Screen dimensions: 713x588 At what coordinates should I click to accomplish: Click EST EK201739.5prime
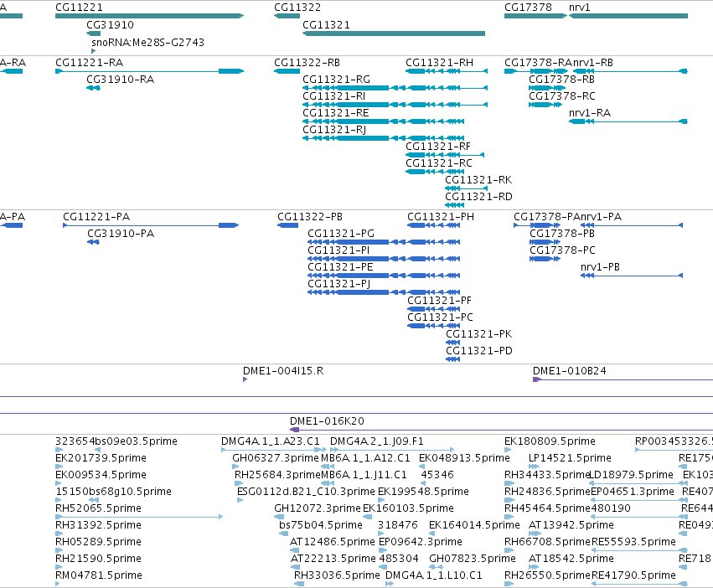coord(101,458)
